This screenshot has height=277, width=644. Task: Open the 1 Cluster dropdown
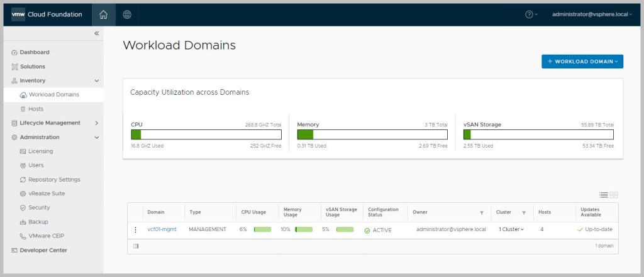pyautogui.click(x=511, y=230)
